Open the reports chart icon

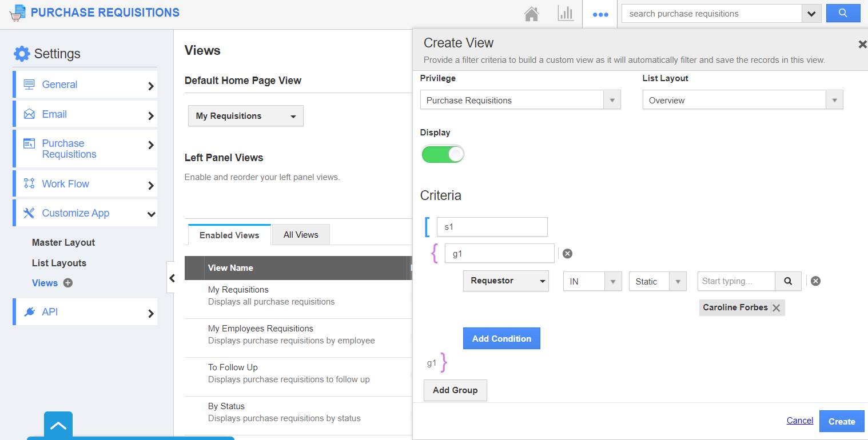click(566, 14)
